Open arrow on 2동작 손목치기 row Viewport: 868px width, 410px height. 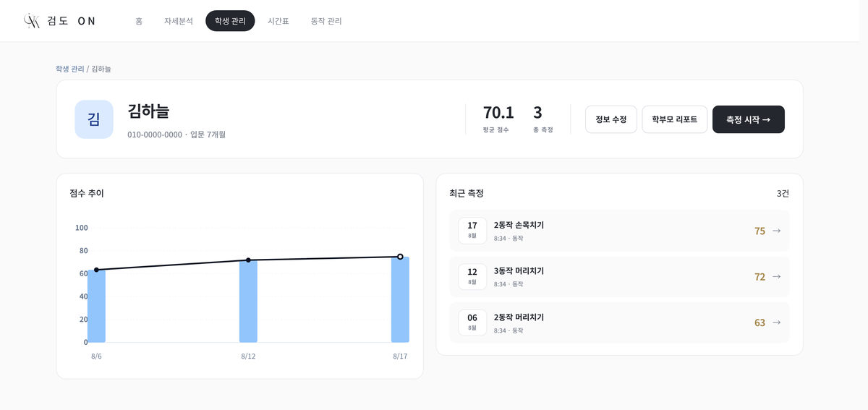coord(776,231)
